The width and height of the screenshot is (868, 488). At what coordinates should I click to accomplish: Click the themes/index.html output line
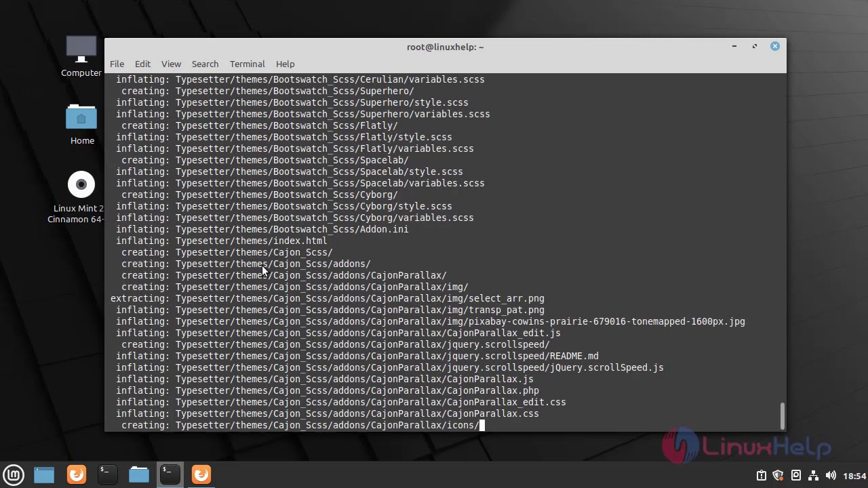coord(222,241)
